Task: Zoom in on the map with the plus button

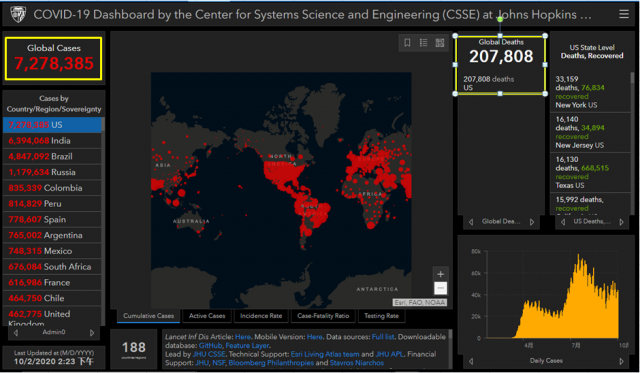Action: (440, 274)
